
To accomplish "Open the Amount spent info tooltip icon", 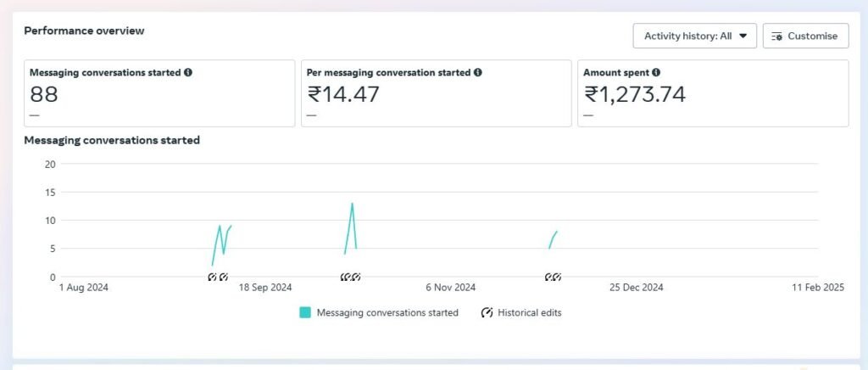I will click(x=656, y=73).
